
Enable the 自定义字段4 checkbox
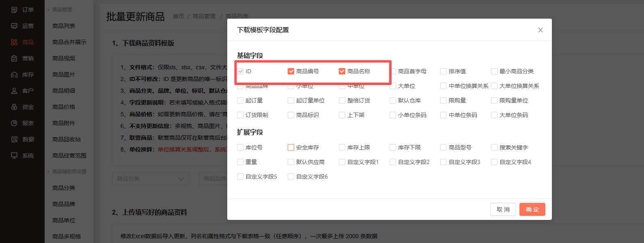pyautogui.click(x=494, y=162)
